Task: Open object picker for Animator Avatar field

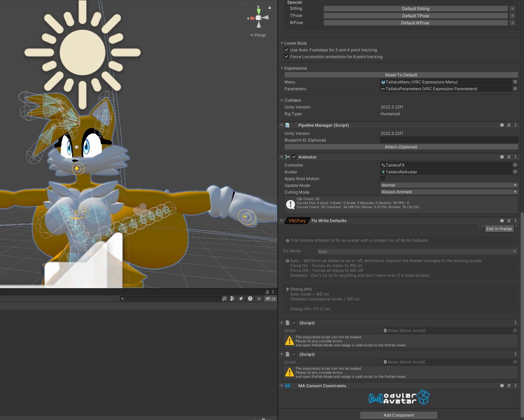Action: pos(515,172)
